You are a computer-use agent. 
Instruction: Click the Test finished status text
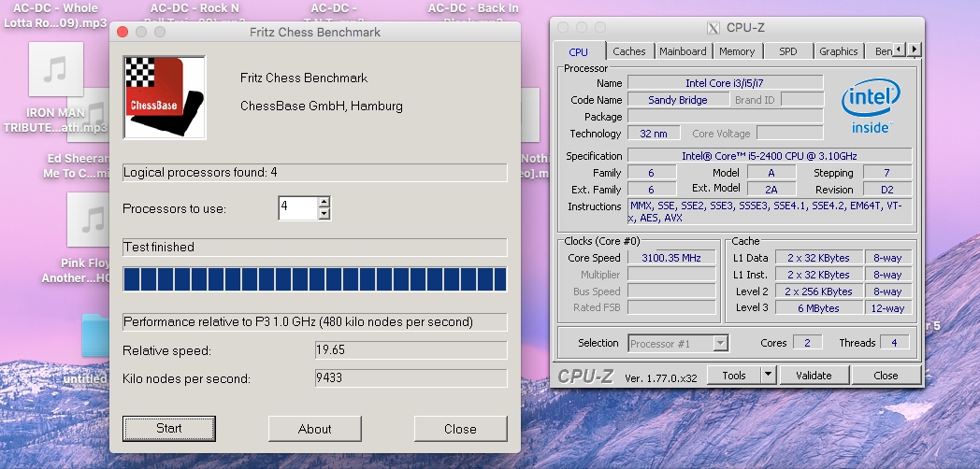(315, 248)
